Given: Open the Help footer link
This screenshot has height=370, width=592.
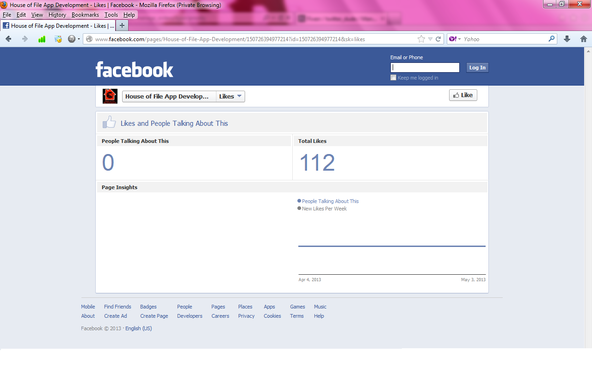Looking at the screenshot, I should point(319,316).
